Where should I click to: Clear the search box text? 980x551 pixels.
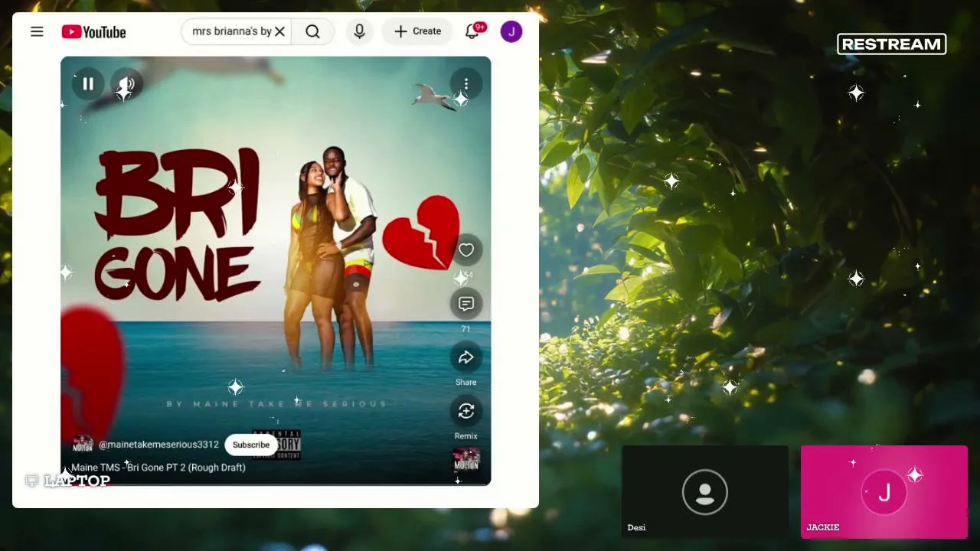click(x=279, y=31)
